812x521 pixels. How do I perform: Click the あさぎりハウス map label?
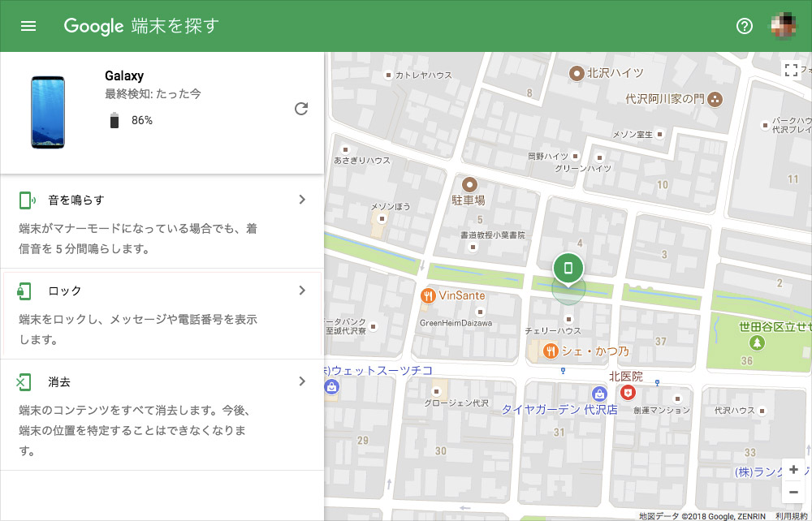tap(362, 161)
